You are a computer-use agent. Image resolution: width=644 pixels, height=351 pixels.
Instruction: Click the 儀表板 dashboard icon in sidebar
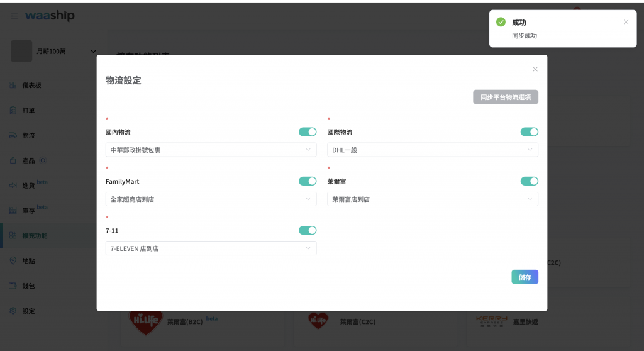pos(13,85)
